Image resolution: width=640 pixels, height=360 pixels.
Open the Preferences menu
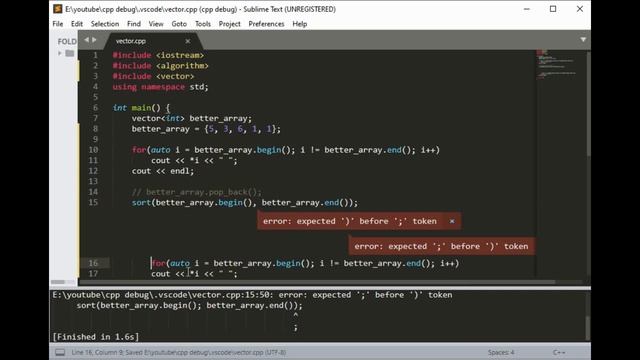(x=266, y=24)
